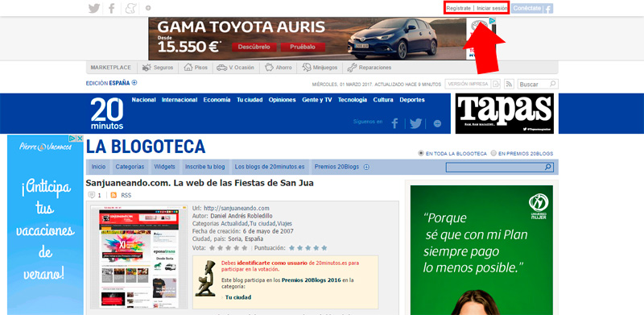Screen dimensions: 644x315
Task: Open V. Ocasión car listings
Action: [x=236, y=68]
